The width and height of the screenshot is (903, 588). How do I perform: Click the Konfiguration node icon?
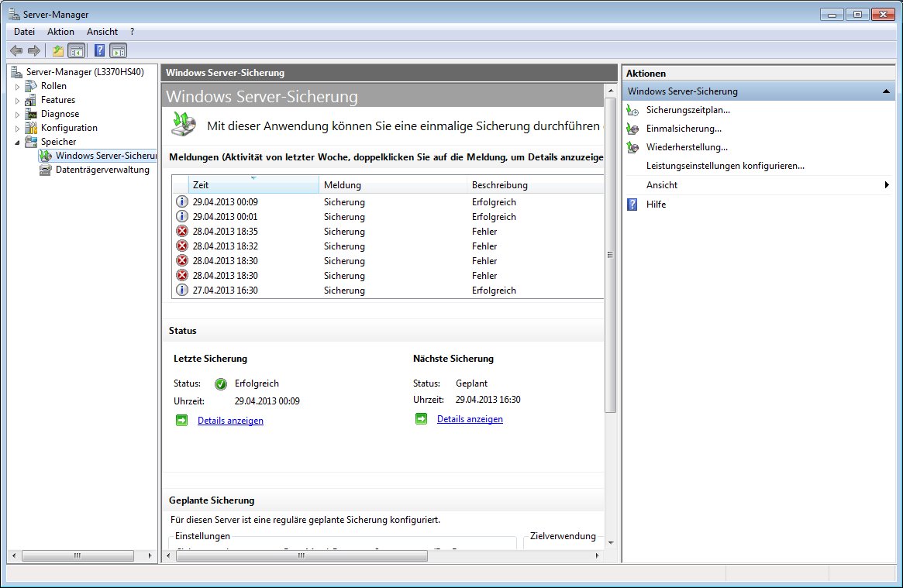coord(31,128)
